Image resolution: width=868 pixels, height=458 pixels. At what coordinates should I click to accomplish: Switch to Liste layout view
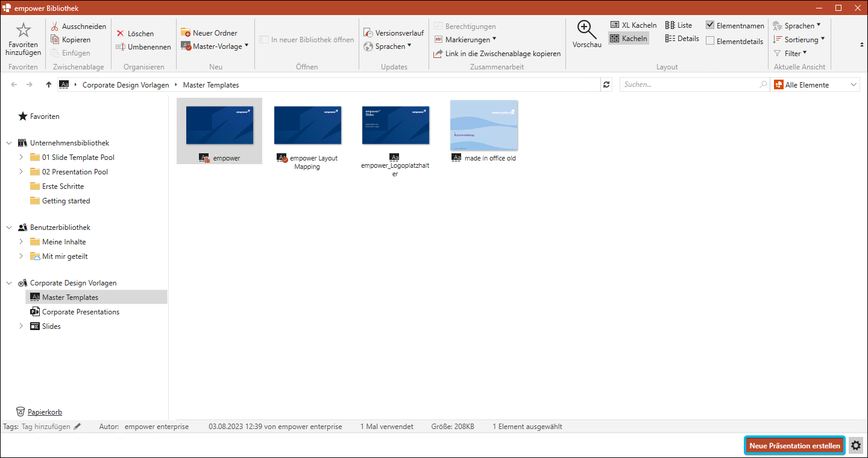[x=679, y=25]
